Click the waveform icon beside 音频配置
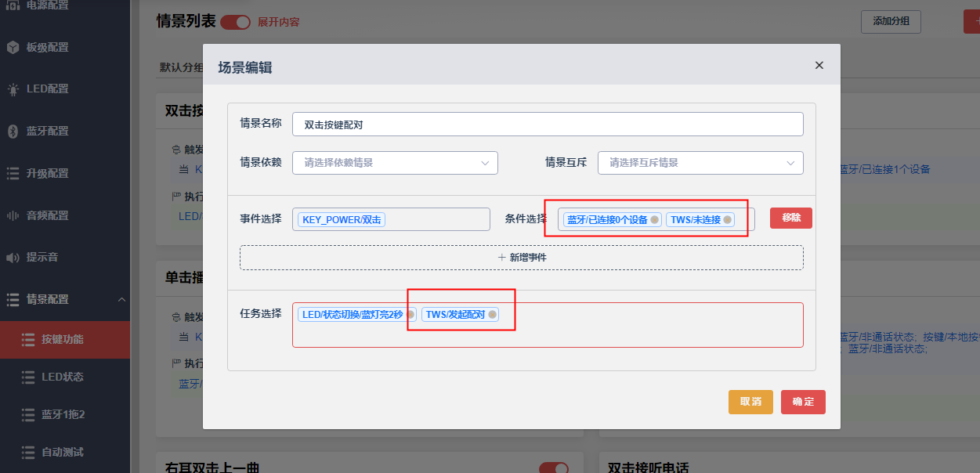 pos(13,215)
